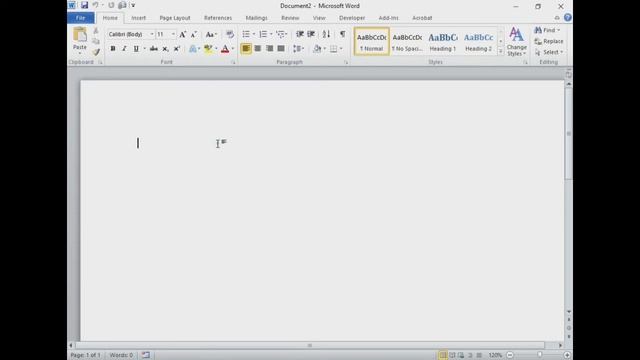Open Word Help question mark icon
Viewport: 640px width, 360px height.
567,18
